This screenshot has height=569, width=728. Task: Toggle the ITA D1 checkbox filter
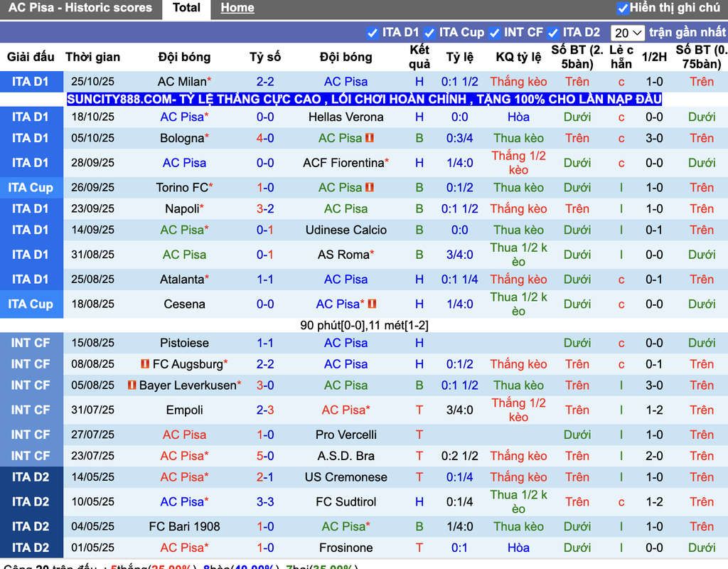pos(372,33)
